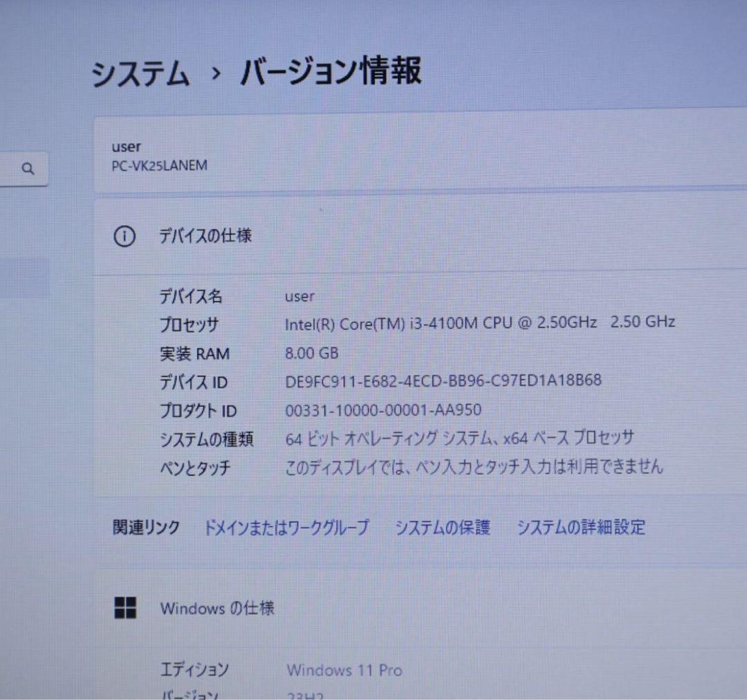Open システムの保護 link
This screenshot has height=700, width=747.
pos(443,528)
